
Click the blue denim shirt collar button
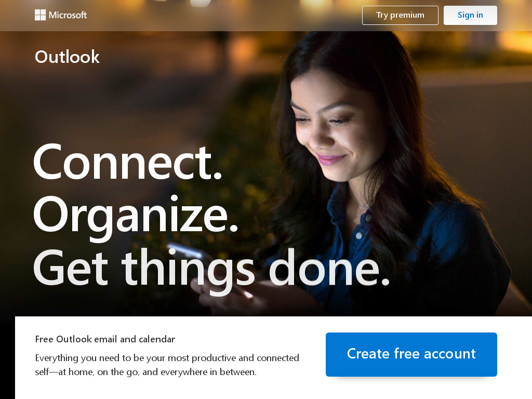tap(359, 235)
